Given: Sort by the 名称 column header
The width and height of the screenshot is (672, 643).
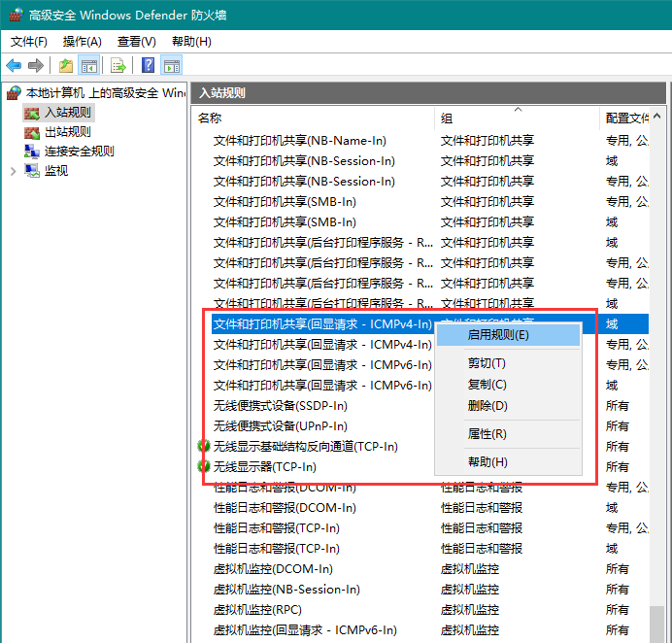Looking at the screenshot, I should pyautogui.click(x=314, y=118).
